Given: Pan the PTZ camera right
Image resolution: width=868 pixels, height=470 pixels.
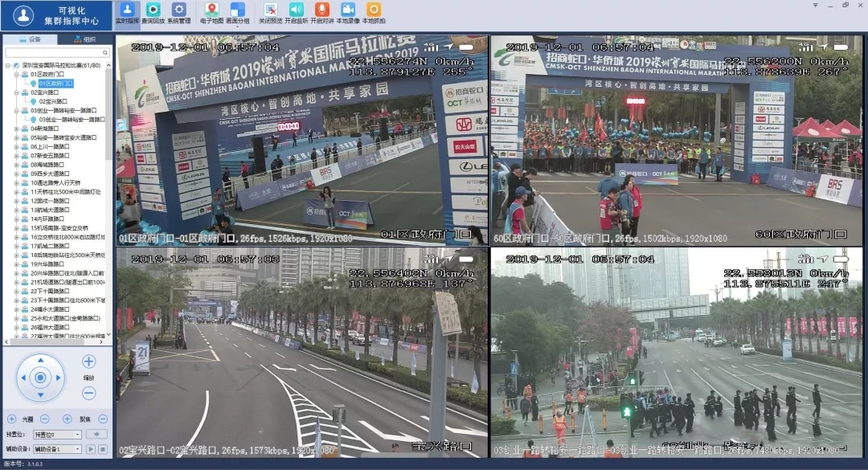Looking at the screenshot, I should [x=58, y=378].
